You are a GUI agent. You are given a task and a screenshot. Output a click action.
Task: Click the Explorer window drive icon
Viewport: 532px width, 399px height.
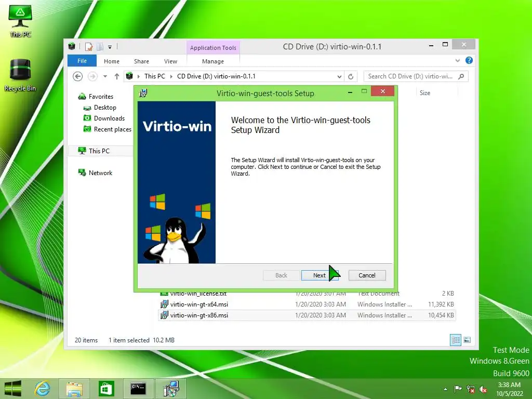pyautogui.click(x=72, y=46)
